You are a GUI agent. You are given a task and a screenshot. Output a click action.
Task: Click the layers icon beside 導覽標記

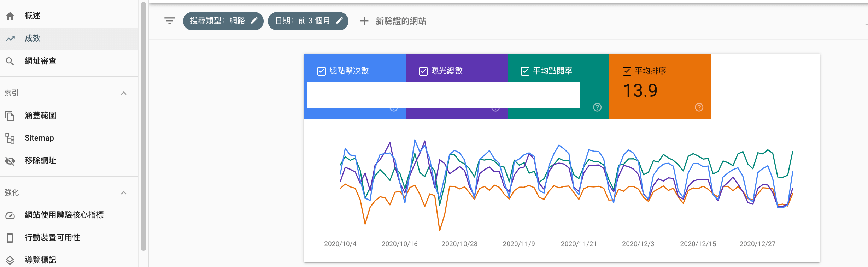point(10,260)
